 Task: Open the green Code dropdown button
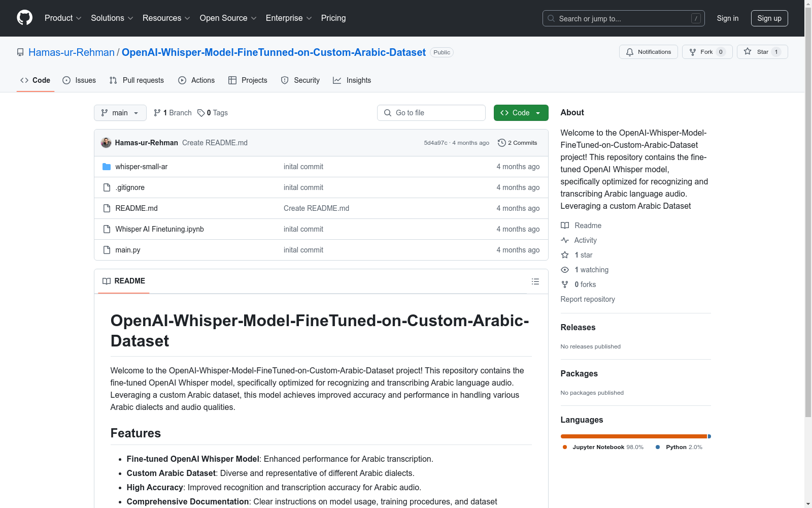coord(521,113)
